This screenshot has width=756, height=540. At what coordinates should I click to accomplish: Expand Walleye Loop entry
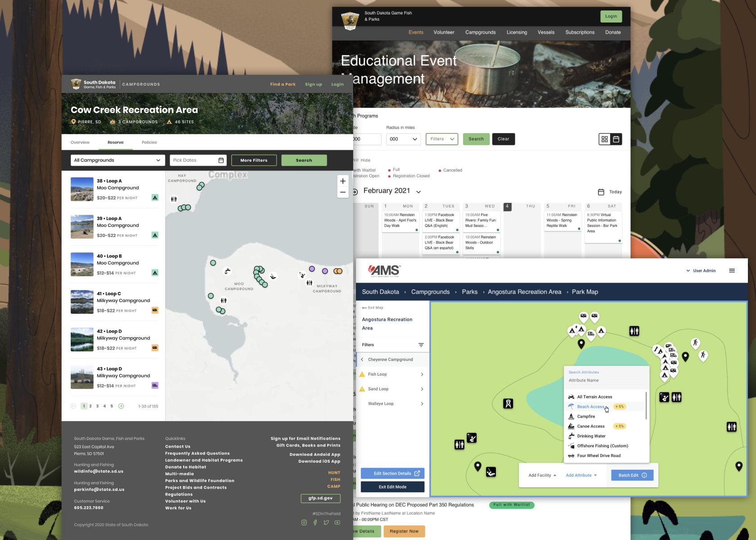pos(422,404)
